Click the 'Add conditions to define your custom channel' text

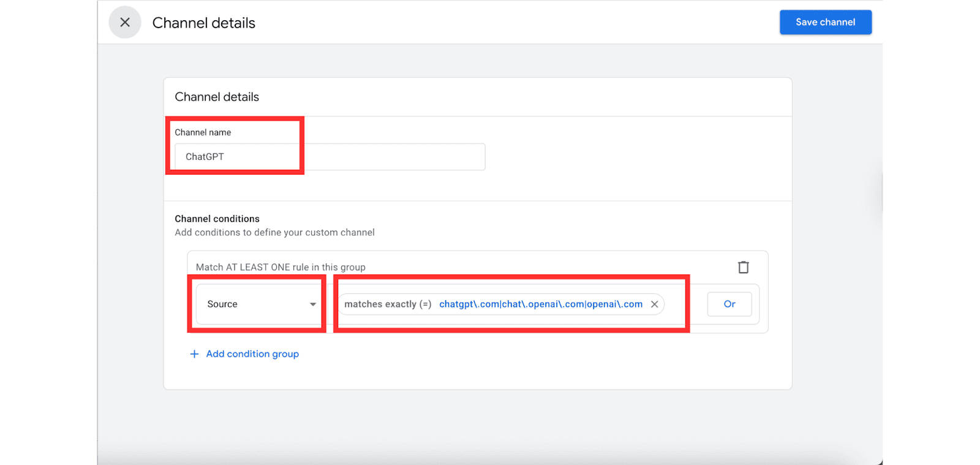tap(274, 233)
